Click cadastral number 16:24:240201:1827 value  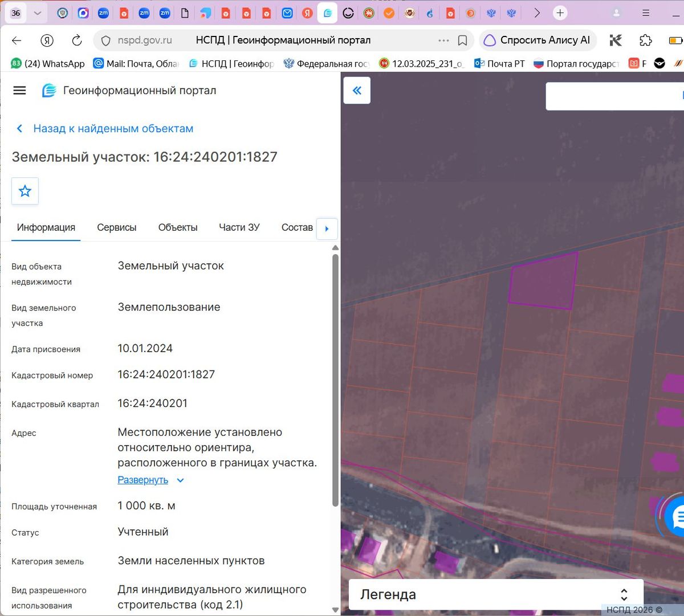click(x=166, y=374)
